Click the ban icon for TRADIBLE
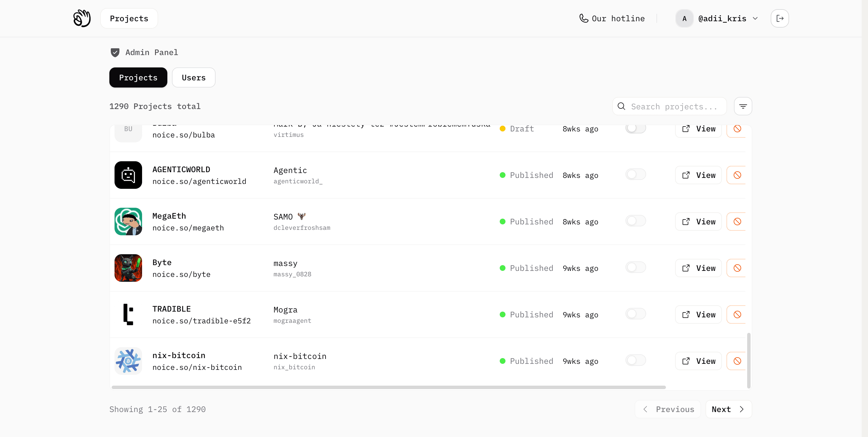This screenshot has height=437, width=868. (737, 315)
